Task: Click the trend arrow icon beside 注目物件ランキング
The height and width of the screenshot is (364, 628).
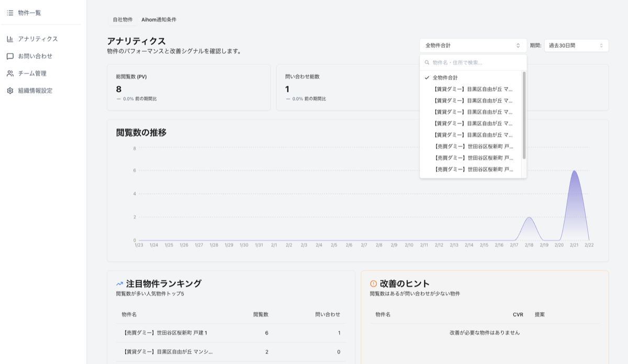Action: (120, 283)
